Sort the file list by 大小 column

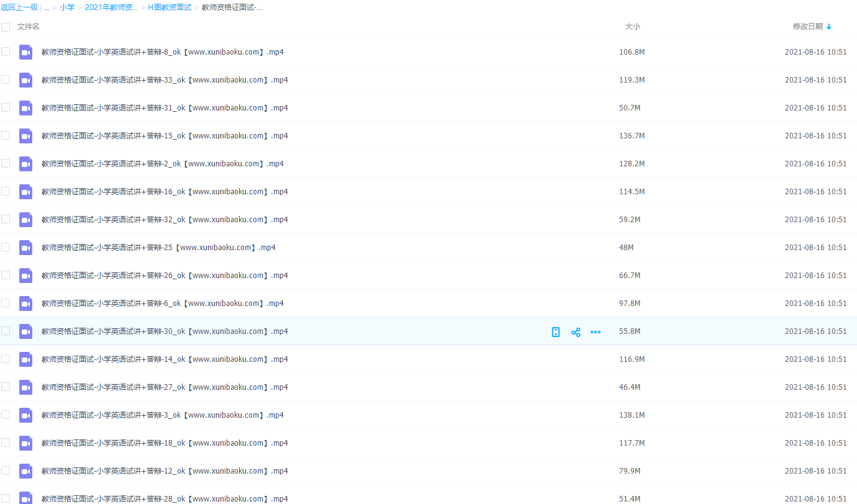click(x=632, y=27)
